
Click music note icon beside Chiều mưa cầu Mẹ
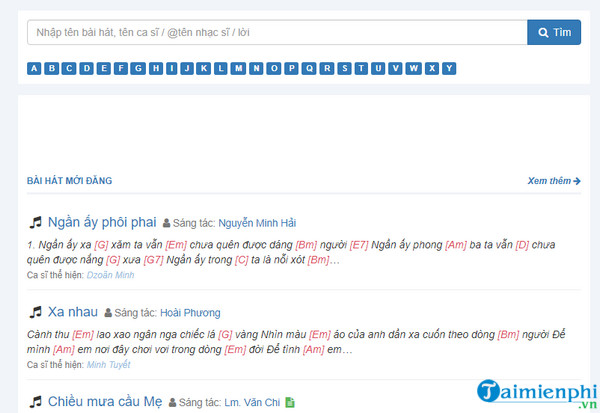click(36, 402)
